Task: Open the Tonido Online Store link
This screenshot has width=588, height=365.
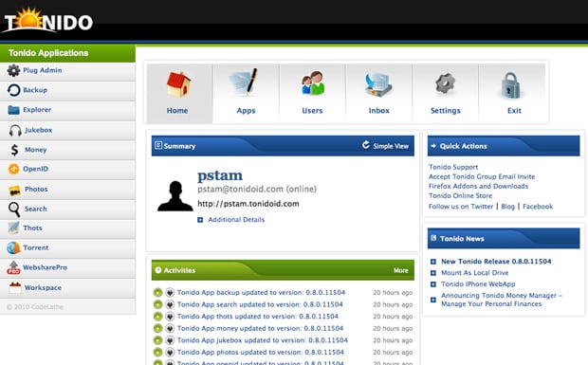Action: point(461,195)
